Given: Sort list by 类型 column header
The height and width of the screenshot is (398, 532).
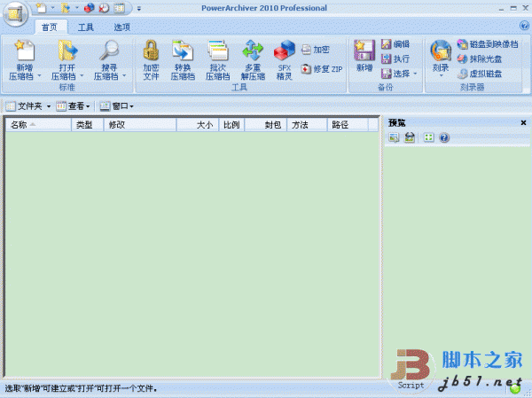Looking at the screenshot, I should [x=87, y=125].
